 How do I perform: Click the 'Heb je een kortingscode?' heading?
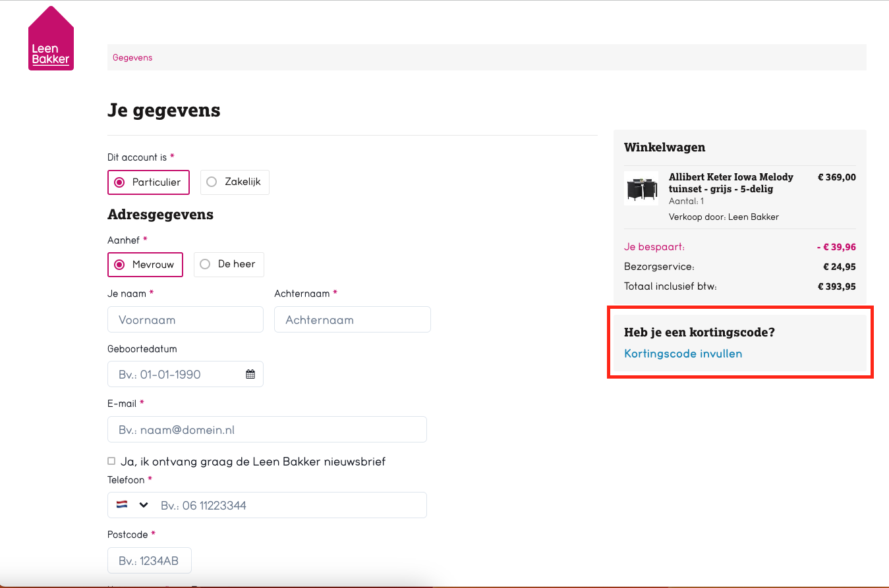pyautogui.click(x=699, y=333)
